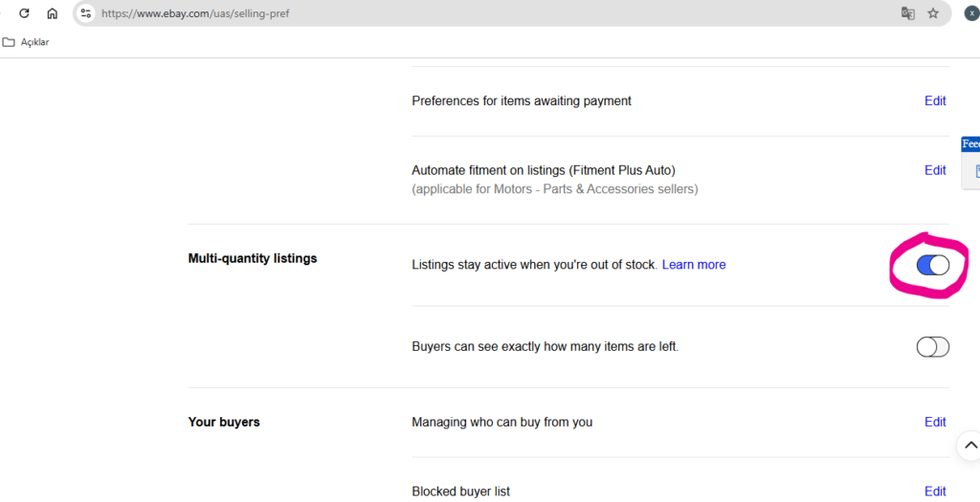
Task: Edit managing who can buy from you
Action: (935, 422)
